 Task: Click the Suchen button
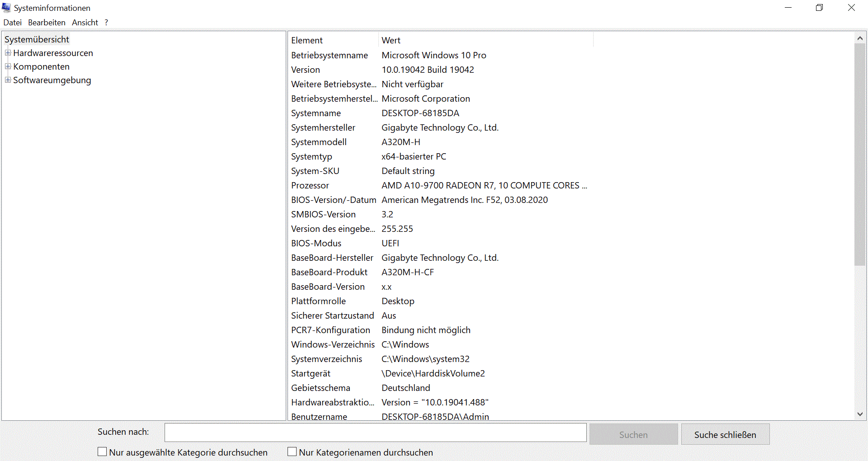(633, 434)
